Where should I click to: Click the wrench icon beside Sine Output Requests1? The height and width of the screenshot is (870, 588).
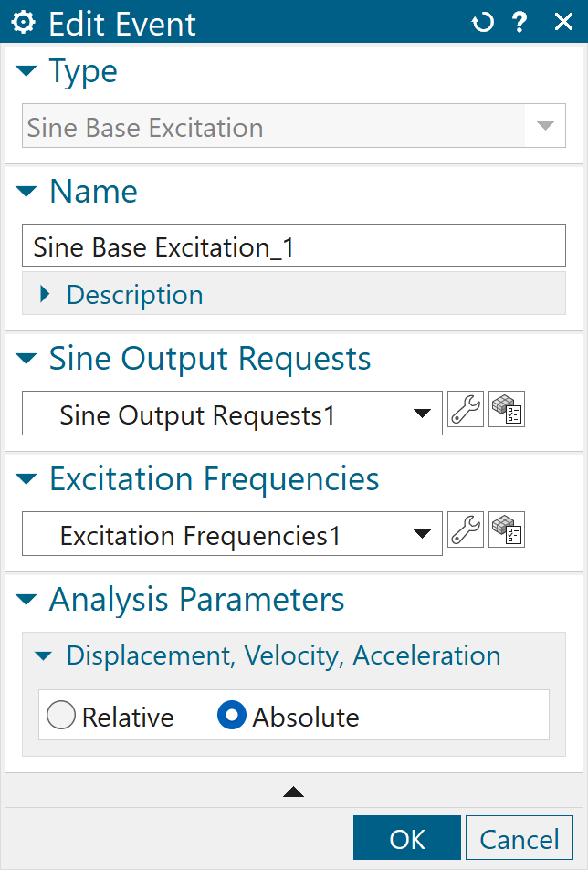465,413
